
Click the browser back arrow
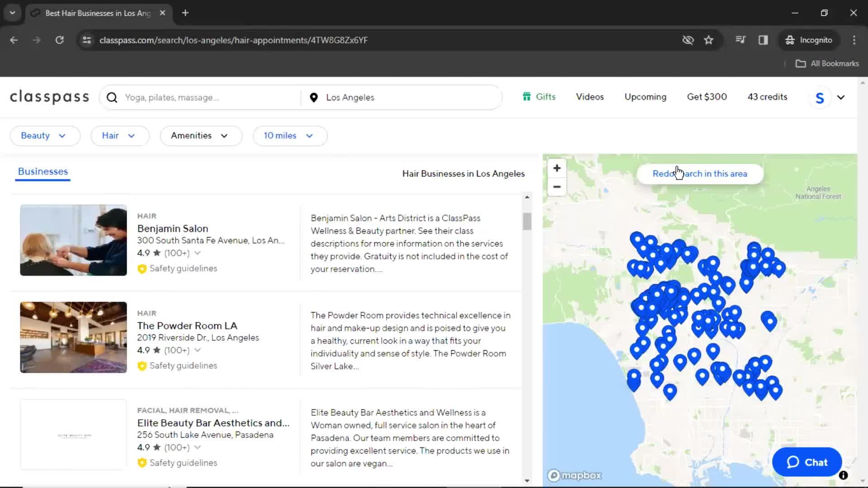tap(14, 40)
